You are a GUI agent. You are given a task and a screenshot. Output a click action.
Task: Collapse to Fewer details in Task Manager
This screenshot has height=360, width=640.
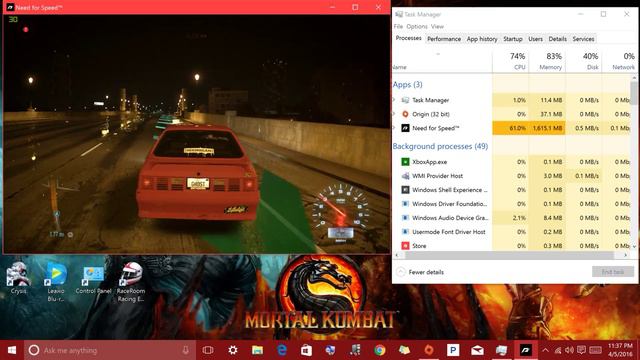tap(420, 272)
